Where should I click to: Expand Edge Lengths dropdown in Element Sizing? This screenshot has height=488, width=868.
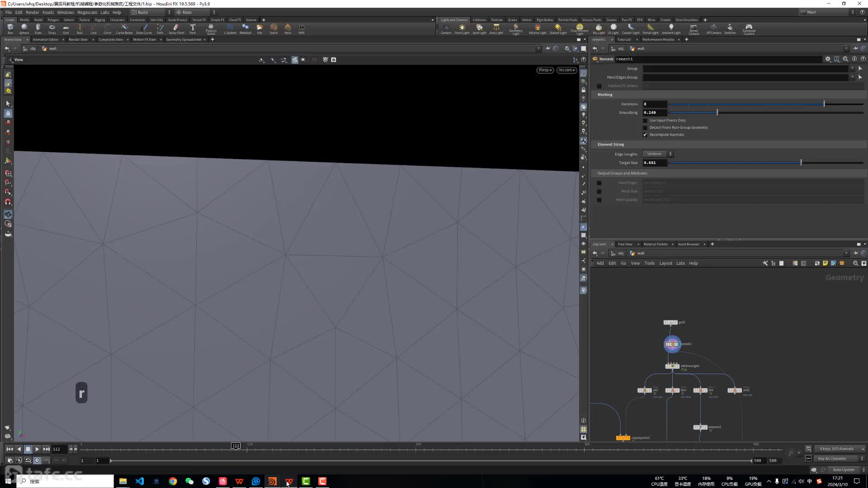click(x=659, y=154)
